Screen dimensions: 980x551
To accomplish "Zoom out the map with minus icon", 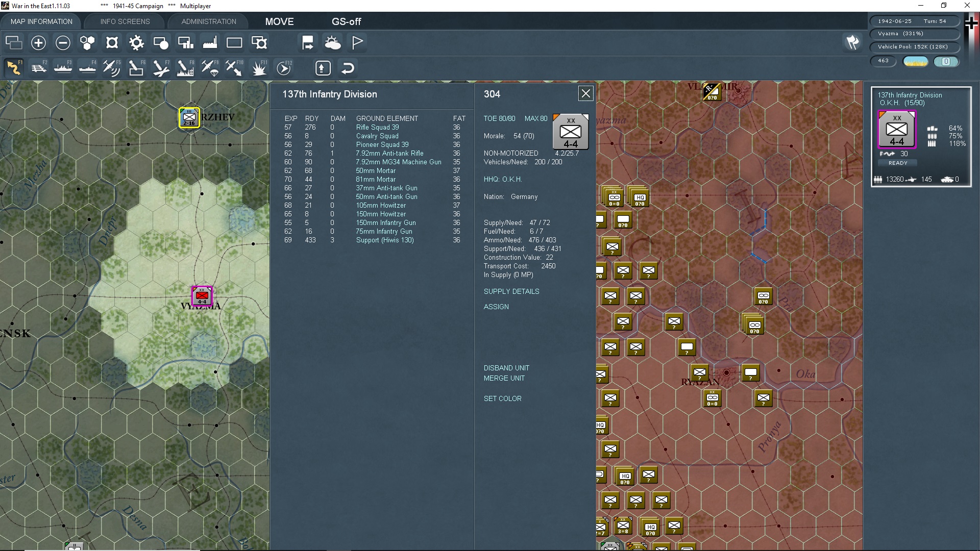I will [63, 42].
